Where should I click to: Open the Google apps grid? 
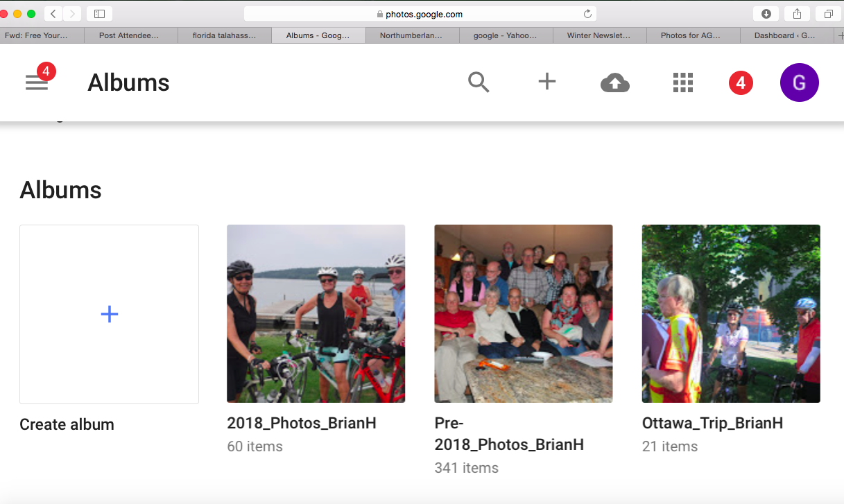pos(682,82)
